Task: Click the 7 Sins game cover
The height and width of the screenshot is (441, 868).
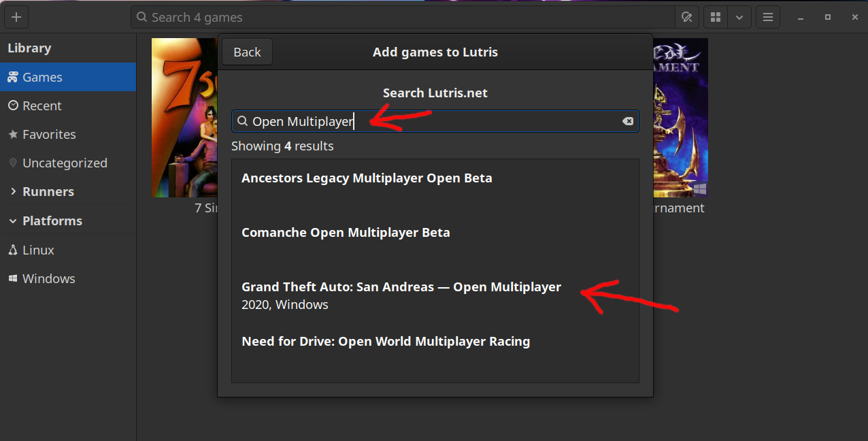Action: (184, 118)
